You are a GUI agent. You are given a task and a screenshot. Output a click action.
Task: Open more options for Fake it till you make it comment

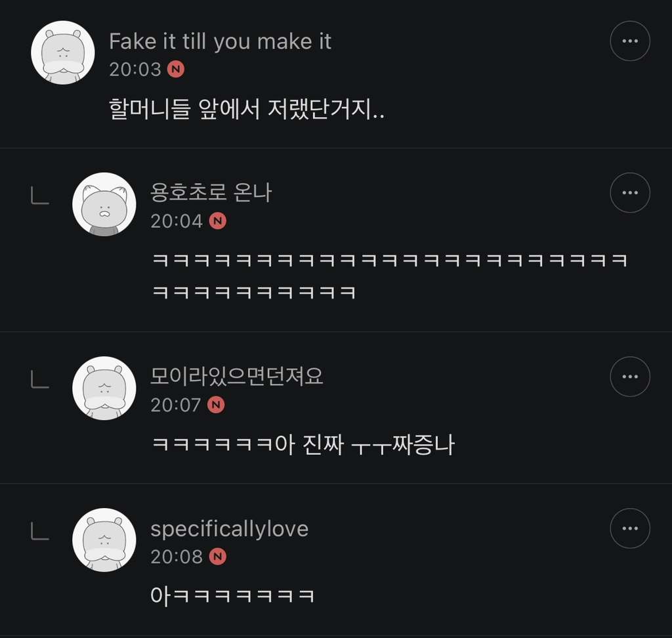629,41
